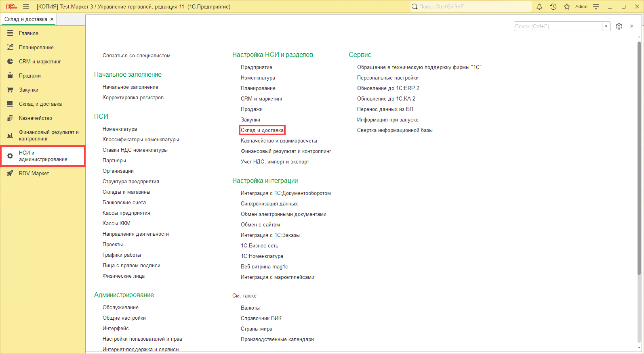Open Склад и доставка link under Настройка НСИ
This screenshot has width=644, height=354.
(x=262, y=130)
